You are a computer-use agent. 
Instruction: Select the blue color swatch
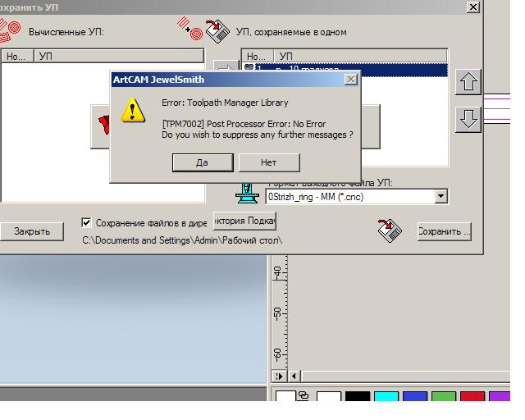tap(415, 396)
